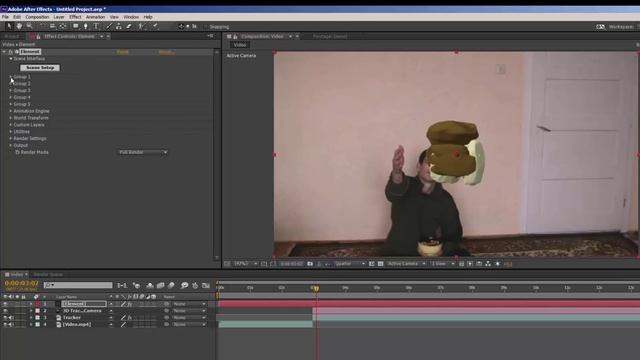Select the Roto Brush tool
The width and height of the screenshot is (640, 360).
click(141, 26)
